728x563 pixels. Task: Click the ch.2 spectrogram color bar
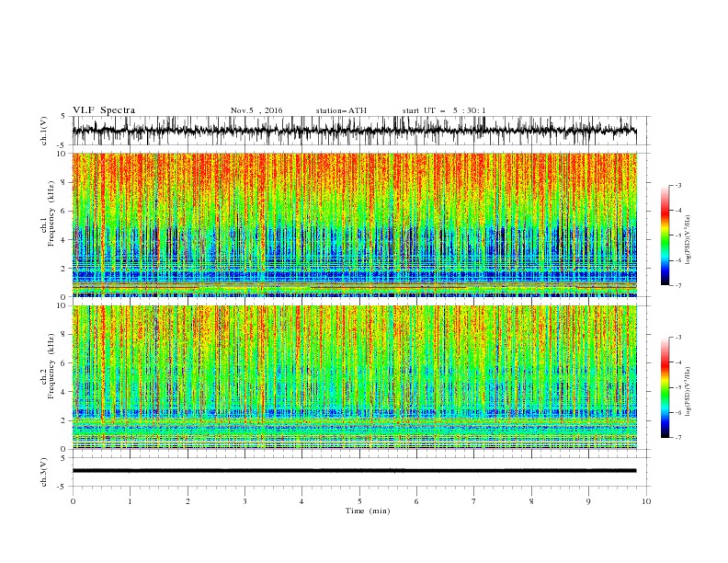(665, 387)
